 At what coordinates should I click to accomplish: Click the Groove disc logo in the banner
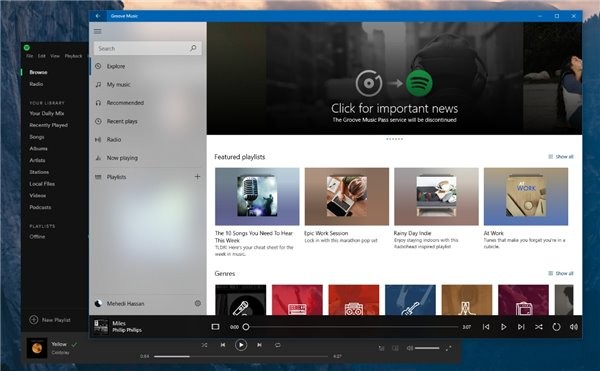pos(369,83)
